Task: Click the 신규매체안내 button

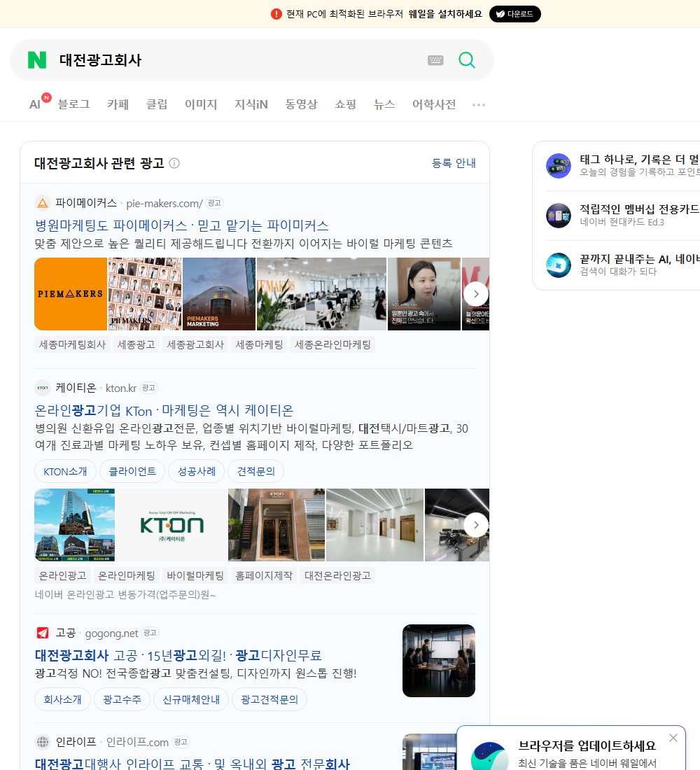Action: point(191,699)
